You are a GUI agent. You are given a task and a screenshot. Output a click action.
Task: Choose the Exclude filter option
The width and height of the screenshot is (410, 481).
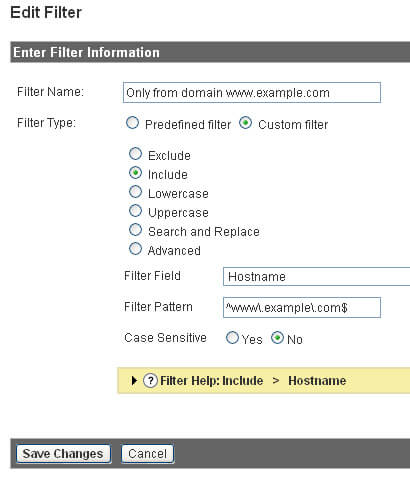click(135, 154)
